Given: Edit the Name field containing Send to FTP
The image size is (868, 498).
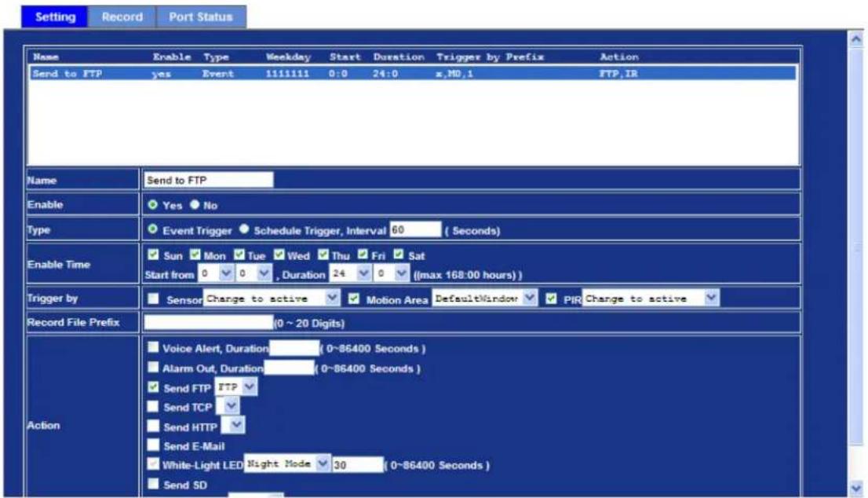Looking at the screenshot, I should pos(209,180).
